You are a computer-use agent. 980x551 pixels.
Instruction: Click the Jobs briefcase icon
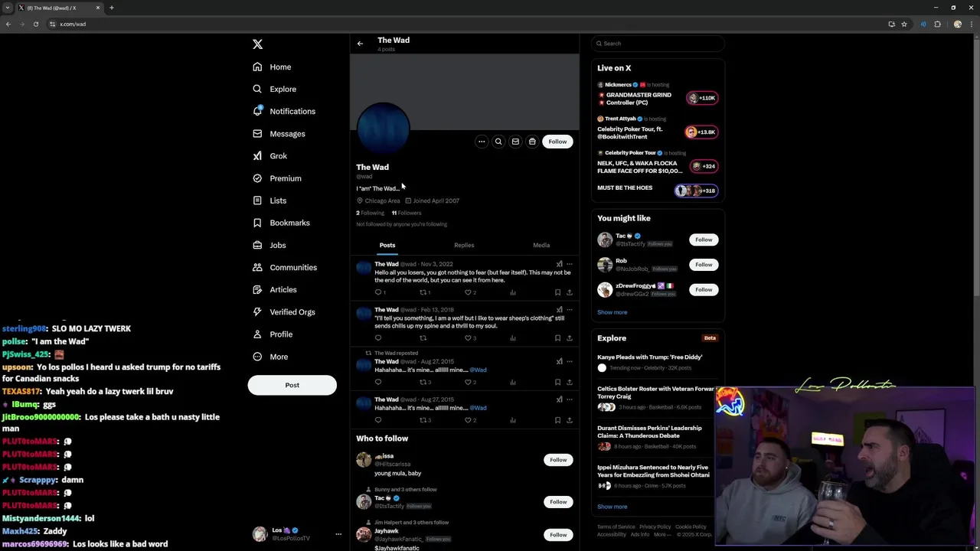click(x=257, y=245)
